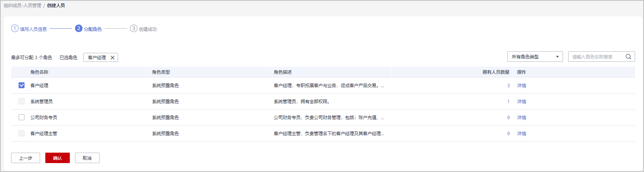Click description of 客户经理 role

pyautogui.click(x=329, y=86)
